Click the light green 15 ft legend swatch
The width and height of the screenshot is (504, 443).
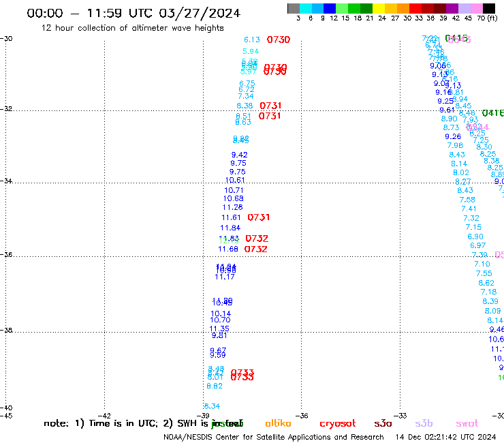[x=342, y=8]
